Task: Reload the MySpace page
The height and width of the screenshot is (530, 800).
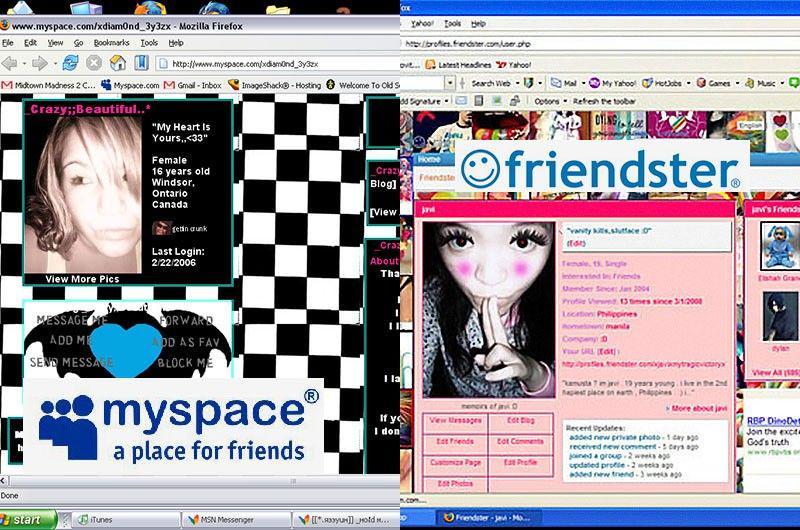Action: coord(70,63)
